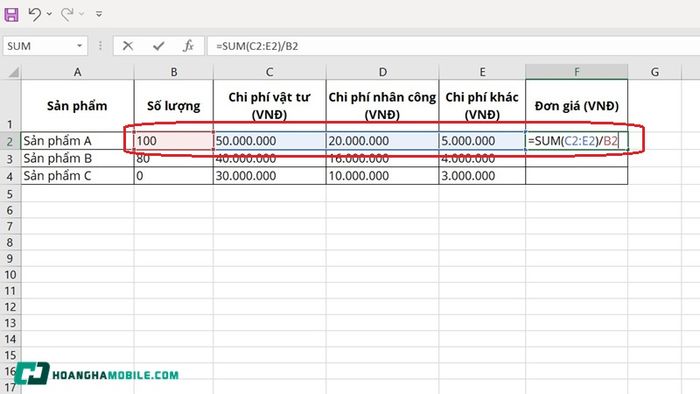Click in the formula bar text

point(257,46)
